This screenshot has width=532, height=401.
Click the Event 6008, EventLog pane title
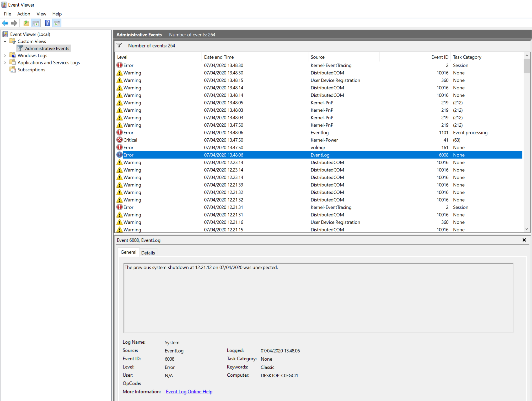tap(139, 240)
